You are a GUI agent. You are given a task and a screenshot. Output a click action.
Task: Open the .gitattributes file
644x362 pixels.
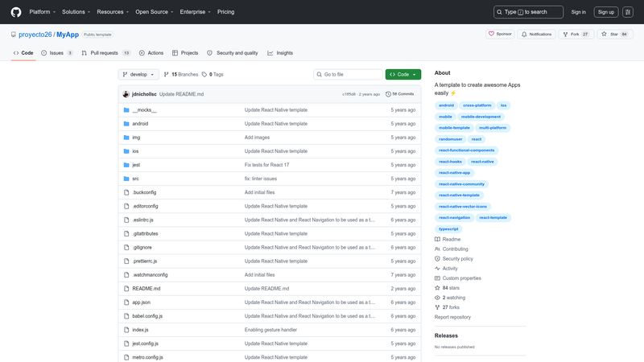pyautogui.click(x=145, y=233)
